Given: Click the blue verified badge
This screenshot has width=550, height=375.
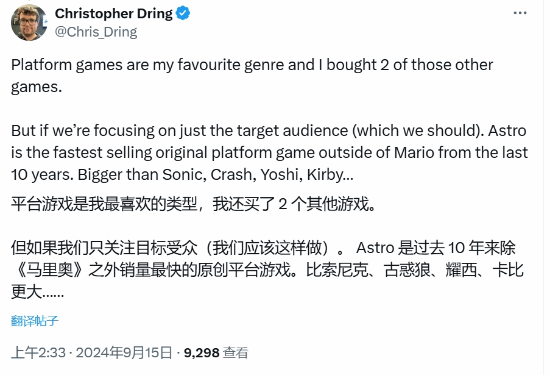Looking at the screenshot, I should [x=183, y=13].
